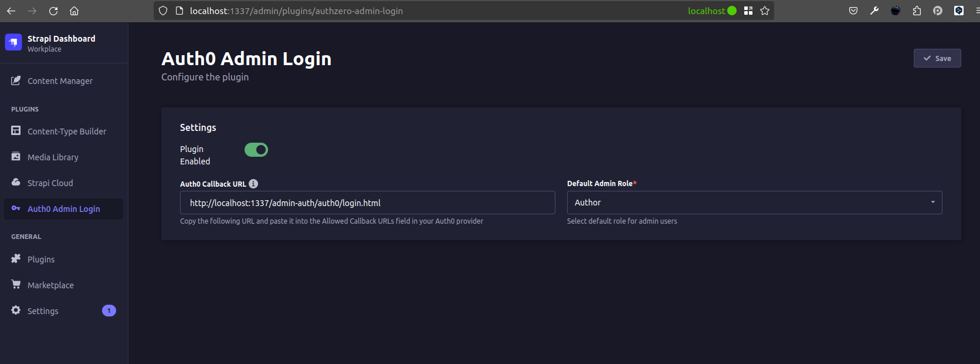
Task: Save the plugin configuration
Action: (x=937, y=58)
